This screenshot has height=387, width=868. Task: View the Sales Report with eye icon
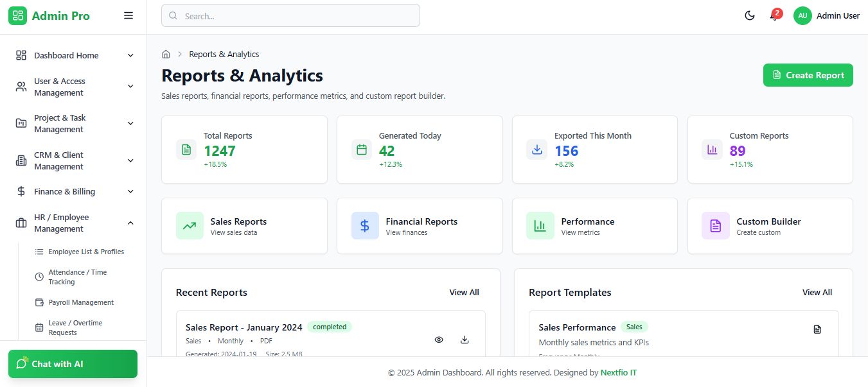click(439, 340)
